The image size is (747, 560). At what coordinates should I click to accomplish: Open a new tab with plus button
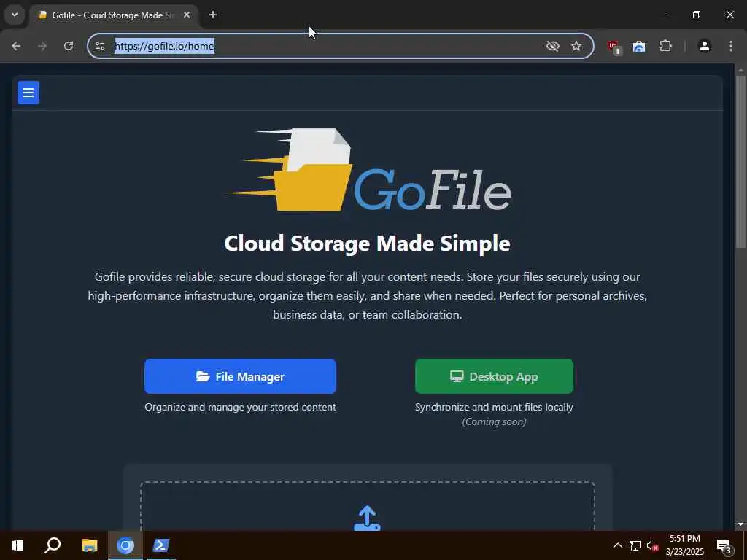213,15
